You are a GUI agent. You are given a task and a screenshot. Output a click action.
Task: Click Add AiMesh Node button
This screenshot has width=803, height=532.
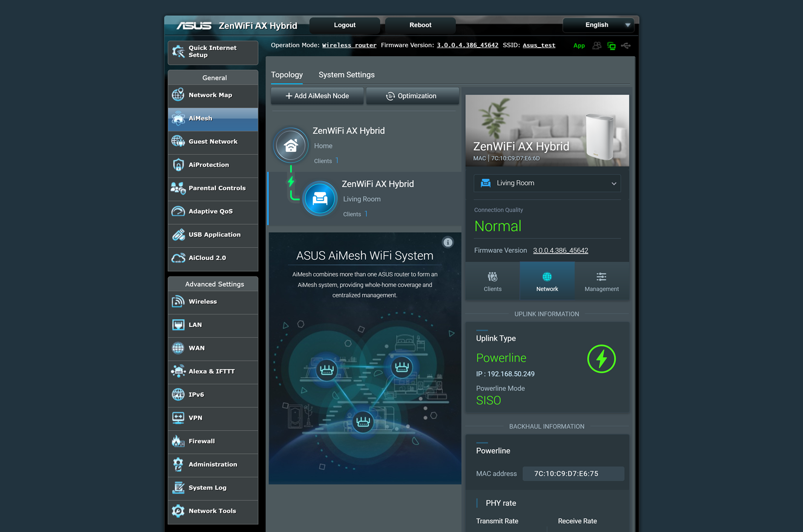[x=317, y=96]
